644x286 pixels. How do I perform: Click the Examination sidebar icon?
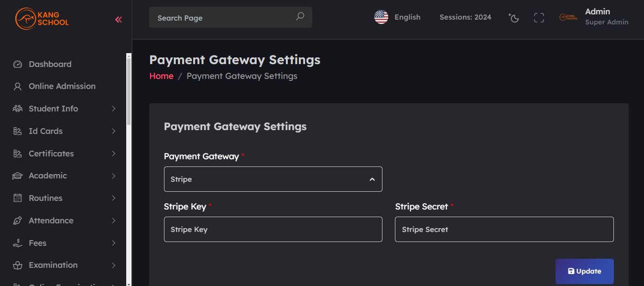(x=18, y=265)
